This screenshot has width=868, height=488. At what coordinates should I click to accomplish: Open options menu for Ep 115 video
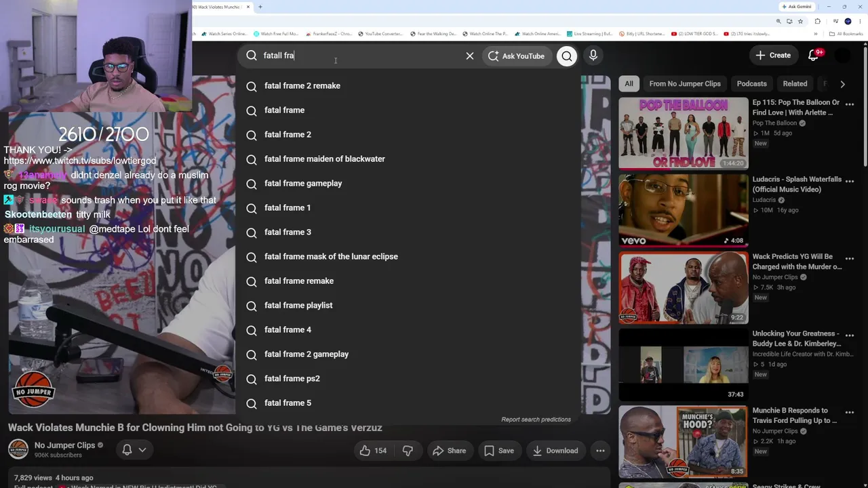click(x=850, y=104)
